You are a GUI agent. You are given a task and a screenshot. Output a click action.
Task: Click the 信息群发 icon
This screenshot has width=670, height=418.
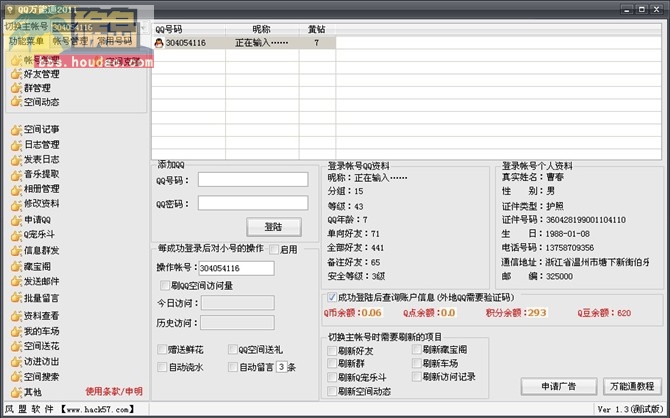click(x=16, y=251)
